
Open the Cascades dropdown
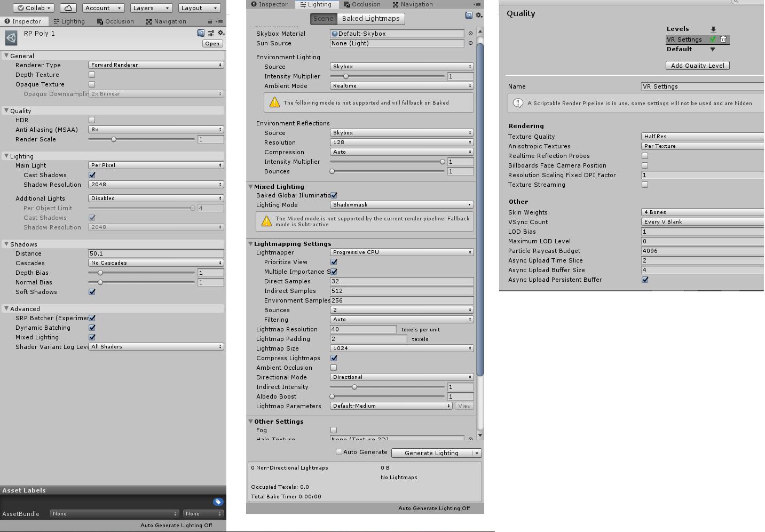(x=156, y=263)
